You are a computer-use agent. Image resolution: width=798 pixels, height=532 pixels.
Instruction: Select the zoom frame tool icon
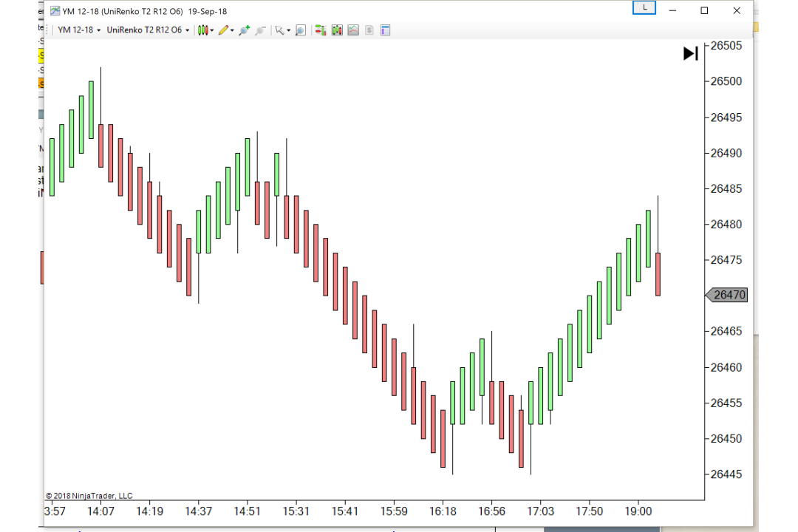tap(301, 30)
